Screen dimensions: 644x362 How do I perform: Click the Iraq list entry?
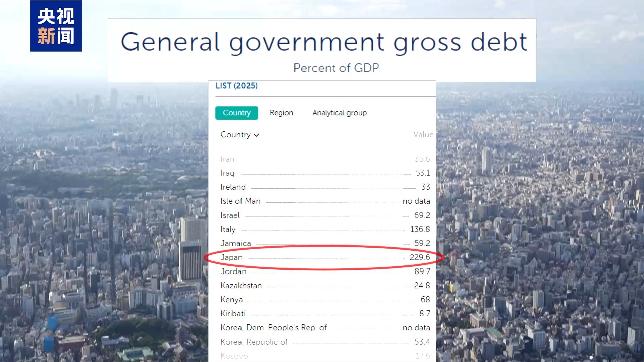(227, 173)
